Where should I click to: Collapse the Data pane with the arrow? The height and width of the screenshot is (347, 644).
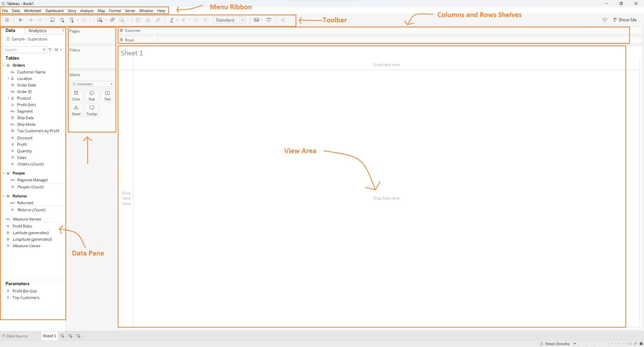[63, 30]
